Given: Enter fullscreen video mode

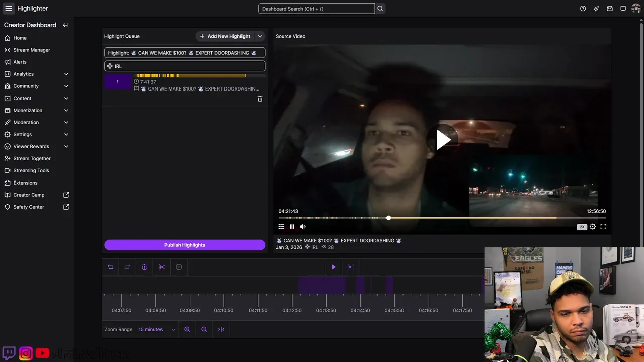Looking at the screenshot, I should click(603, 227).
